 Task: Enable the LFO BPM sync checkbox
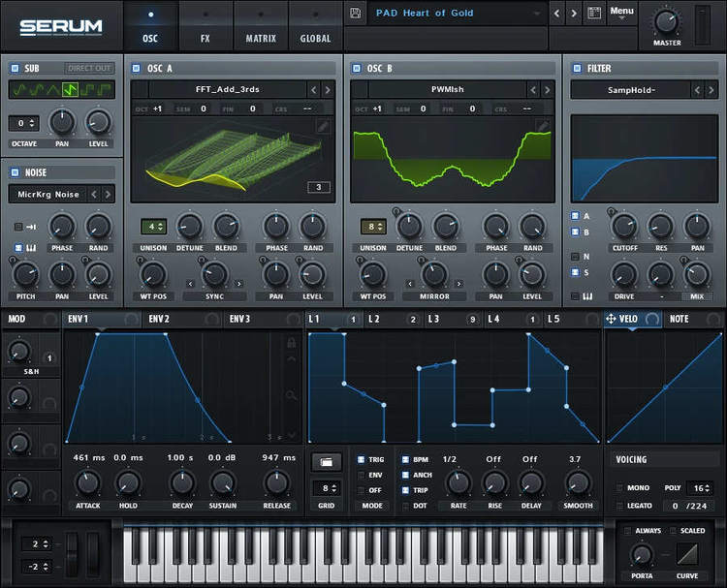405,460
